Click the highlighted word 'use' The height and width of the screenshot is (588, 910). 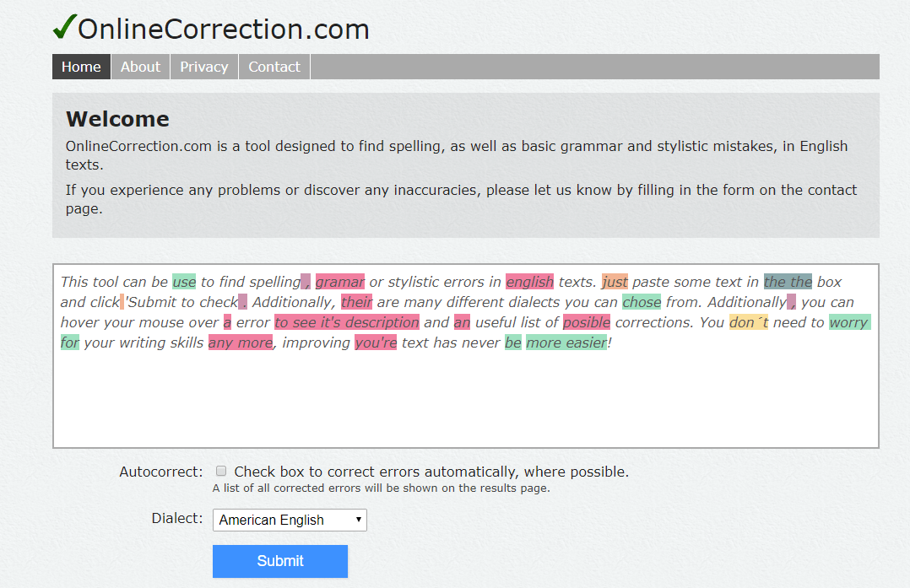pyautogui.click(x=183, y=281)
